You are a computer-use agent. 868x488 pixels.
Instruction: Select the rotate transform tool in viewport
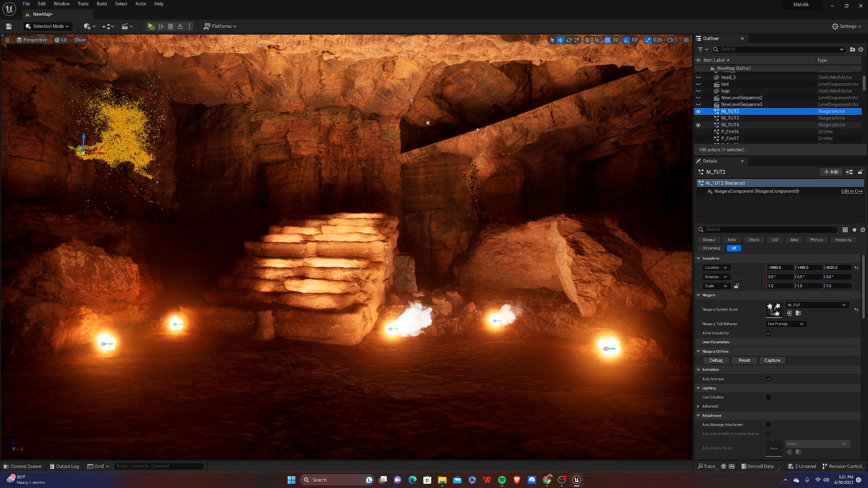pyautogui.click(x=569, y=40)
